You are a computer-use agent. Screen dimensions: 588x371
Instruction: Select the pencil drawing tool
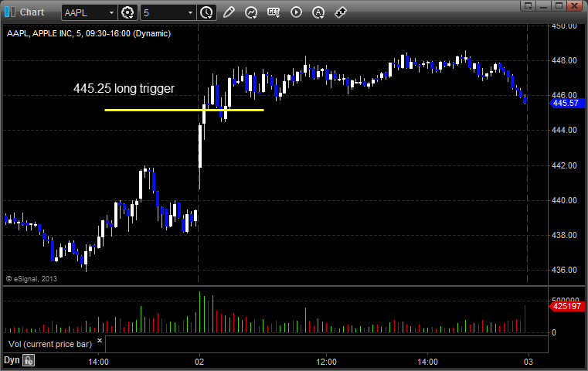(229, 12)
